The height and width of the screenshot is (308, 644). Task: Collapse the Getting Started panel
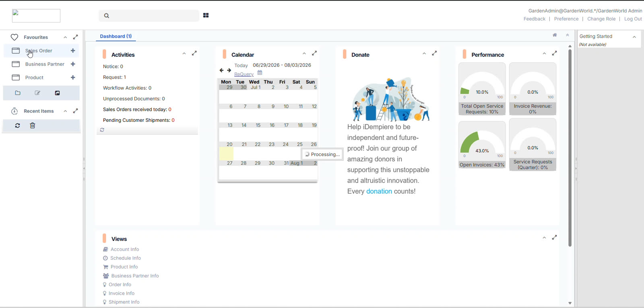(x=634, y=37)
